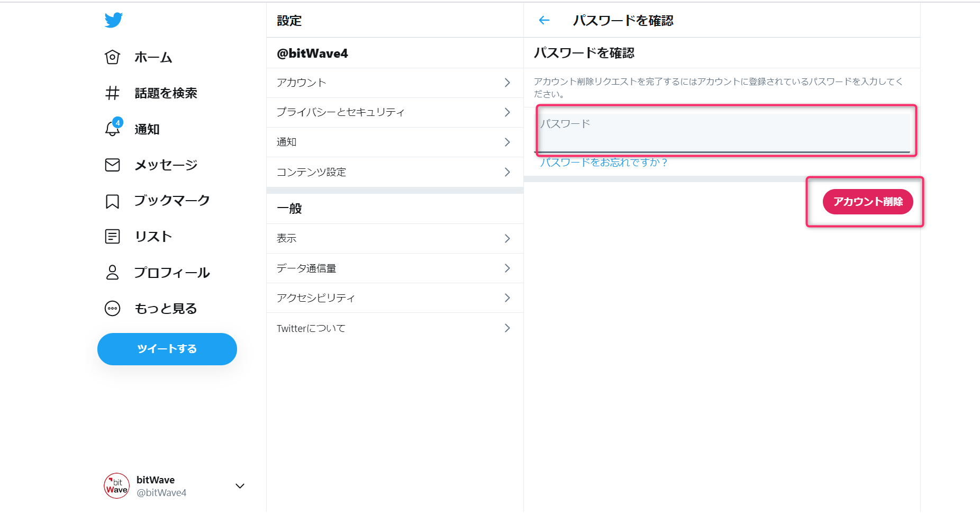Screen dimensions: 980x513
Task: Open the ブックマーク bookmark icon
Action: tap(112, 201)
